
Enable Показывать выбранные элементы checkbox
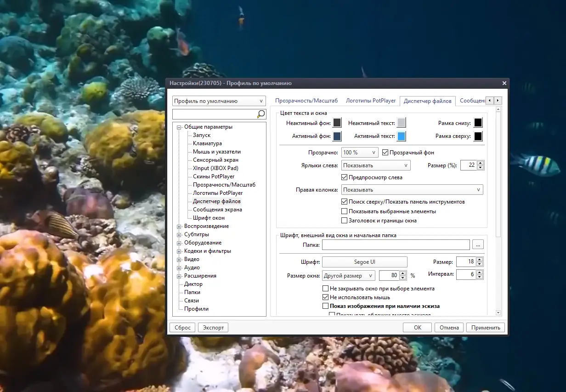pyautogui.click(x=345, y=211)
